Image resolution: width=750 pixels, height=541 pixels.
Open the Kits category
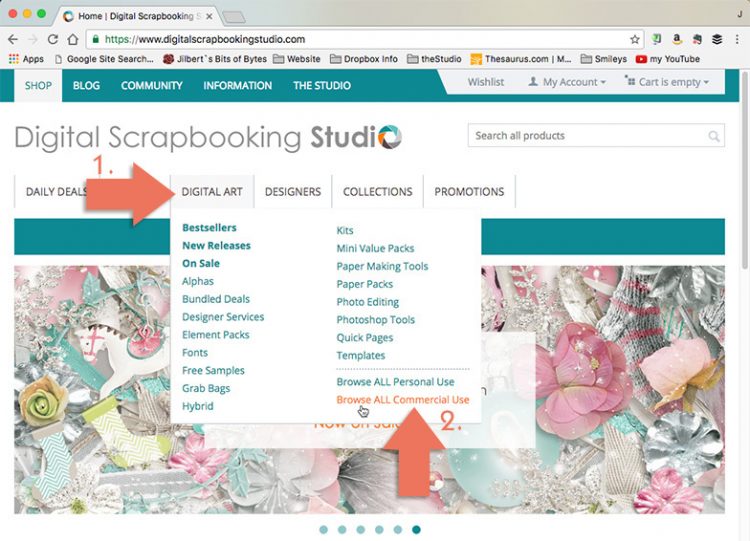coord(345,231)
